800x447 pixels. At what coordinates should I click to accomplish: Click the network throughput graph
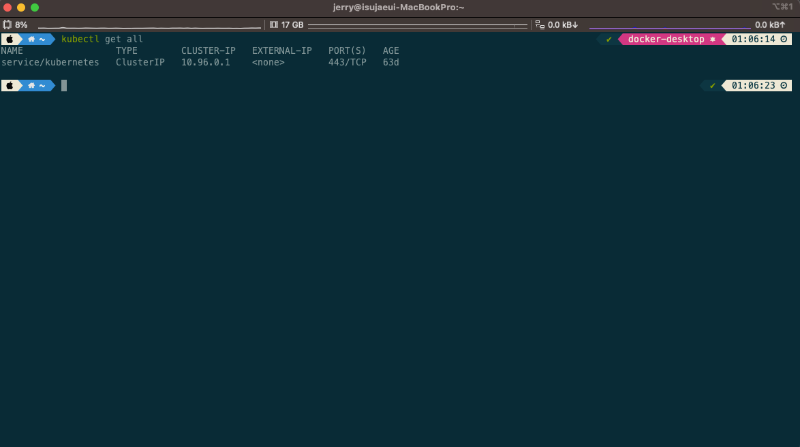[670, 27]
